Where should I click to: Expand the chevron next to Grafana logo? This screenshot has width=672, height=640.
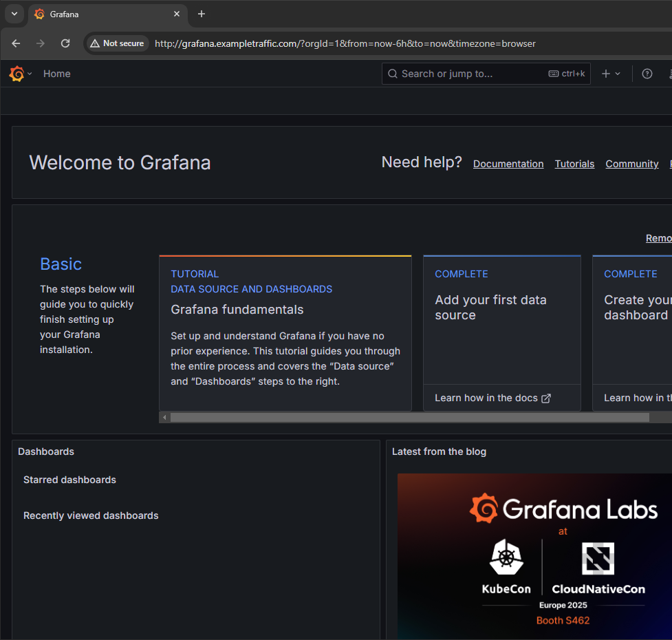[30, 74]
